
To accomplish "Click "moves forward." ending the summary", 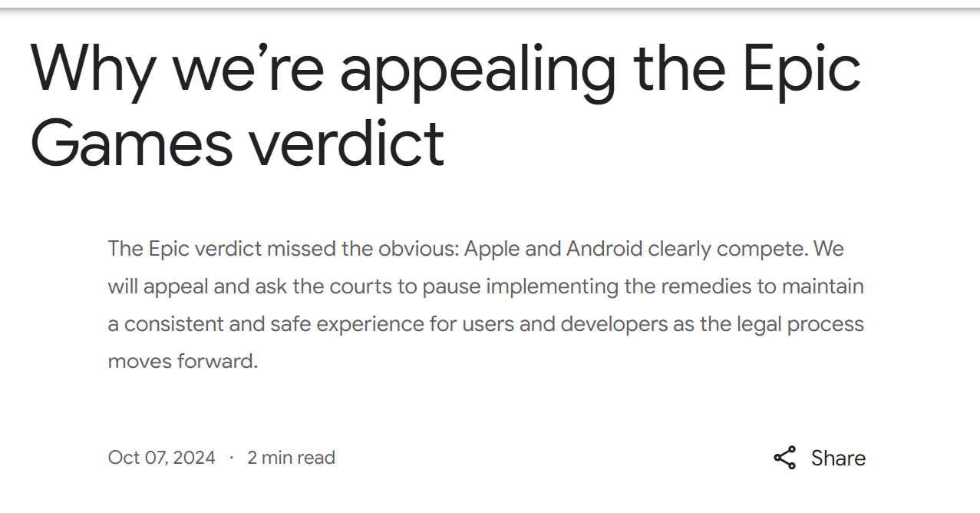I will [183, 361].
